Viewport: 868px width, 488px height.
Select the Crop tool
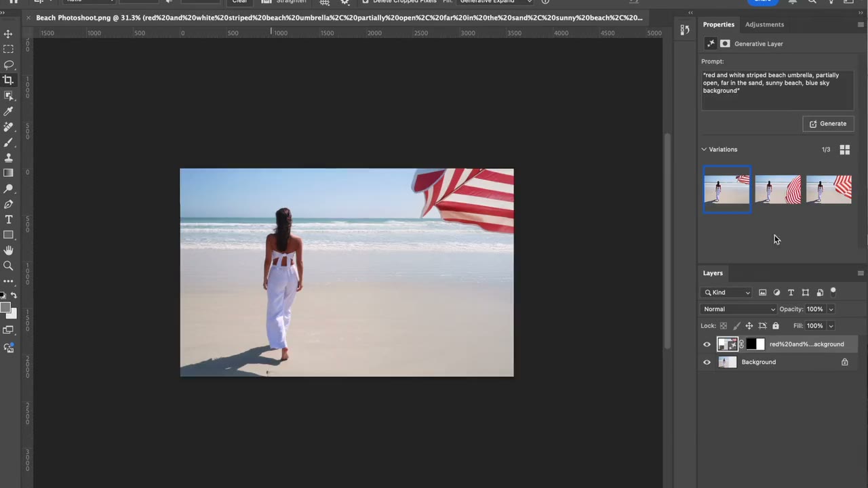pos(8,80)
